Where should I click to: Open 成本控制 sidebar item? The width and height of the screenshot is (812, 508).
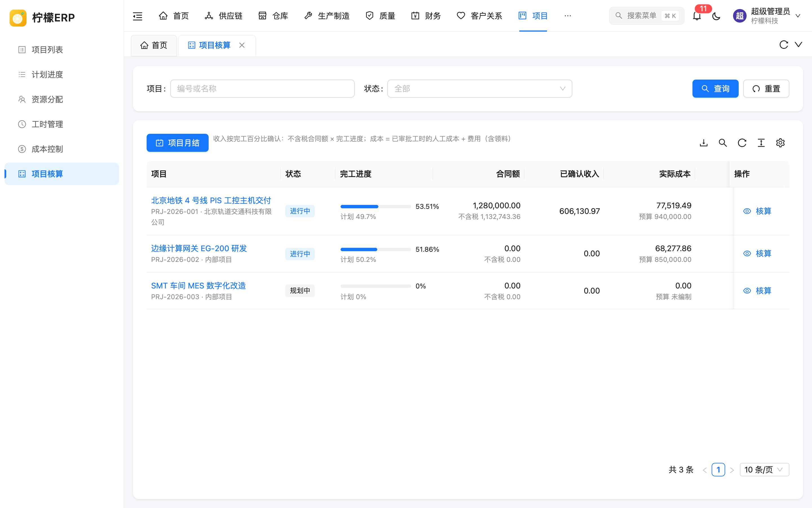62,149
